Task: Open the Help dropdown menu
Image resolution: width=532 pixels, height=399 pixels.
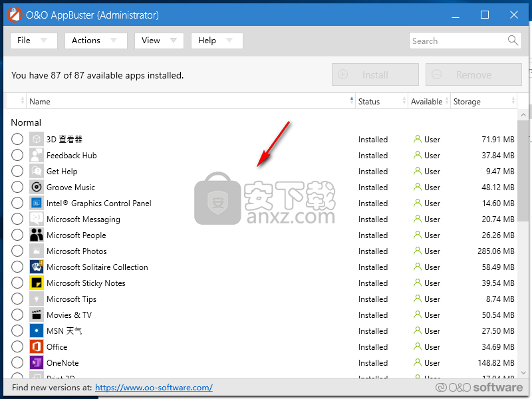Action: 217,41
